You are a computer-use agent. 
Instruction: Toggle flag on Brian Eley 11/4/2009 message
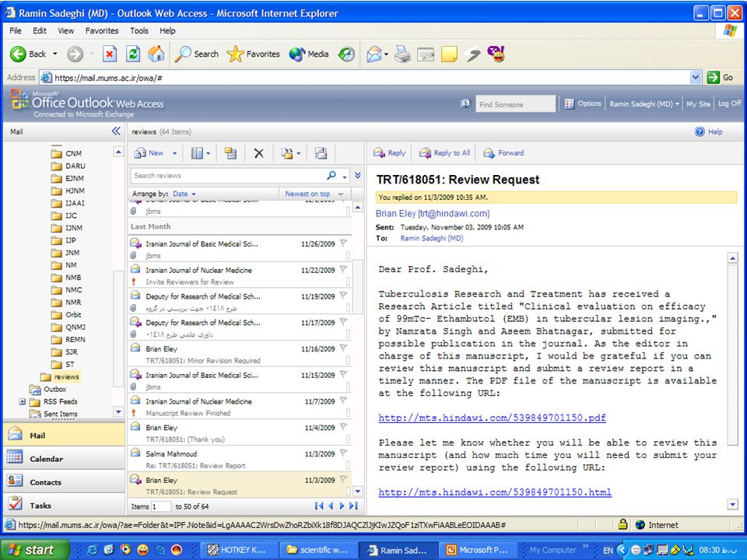[x=343, y=427]
